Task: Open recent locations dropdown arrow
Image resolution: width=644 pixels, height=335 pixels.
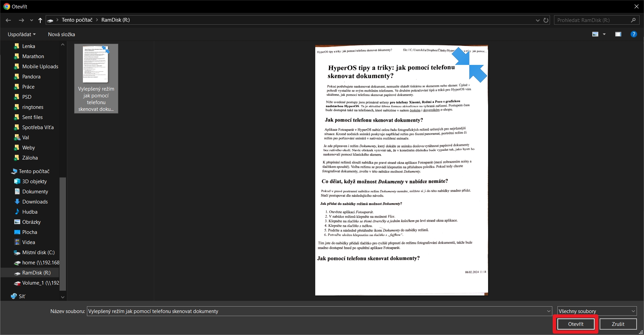Action: pos(31,20)
